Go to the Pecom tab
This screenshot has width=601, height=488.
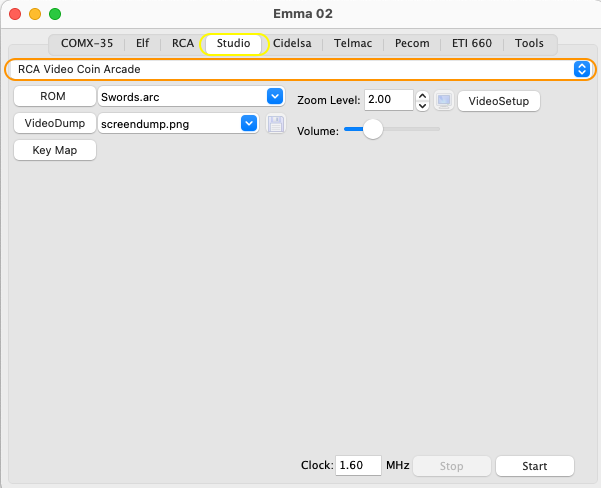coord(412,43)
